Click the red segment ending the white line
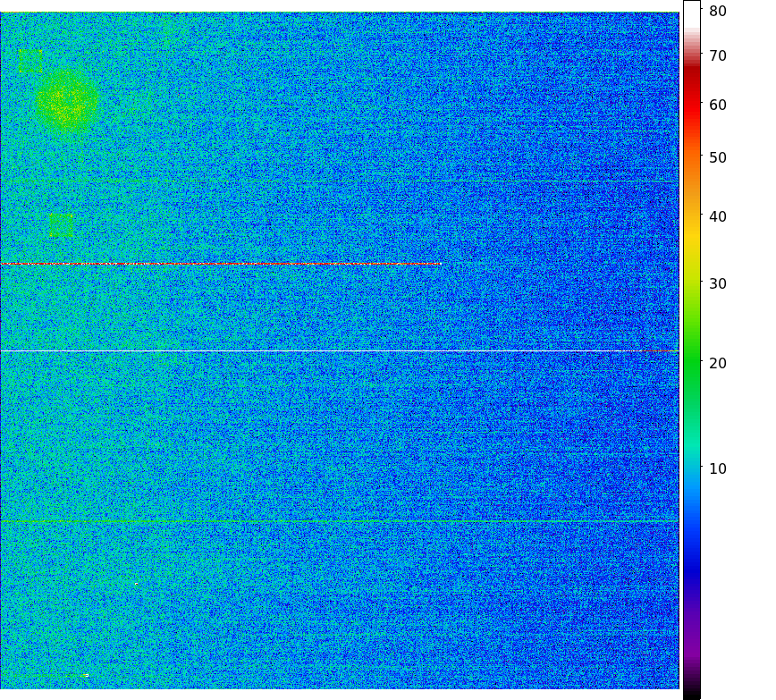This screenshot has height=700, width=776. 660,351
